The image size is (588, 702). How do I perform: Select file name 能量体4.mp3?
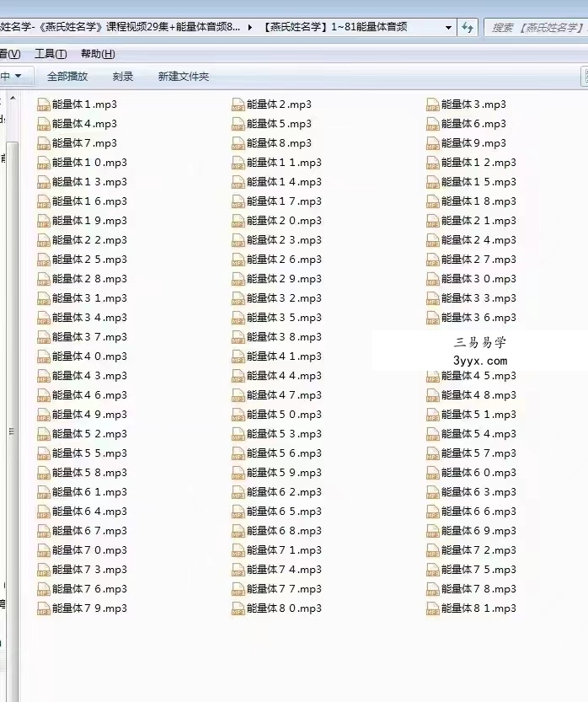[84, 124]
